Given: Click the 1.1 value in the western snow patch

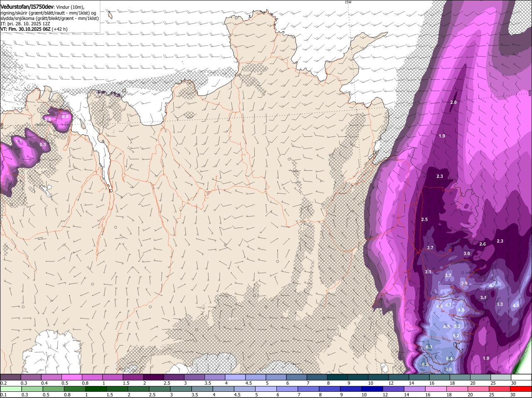Looking at the screenshot, I should [x=19, y=142].
